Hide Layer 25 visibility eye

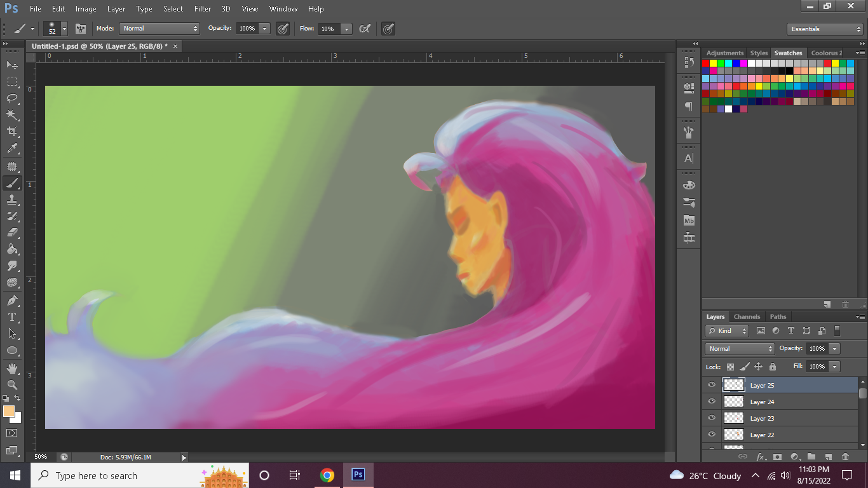pos(712,385)
